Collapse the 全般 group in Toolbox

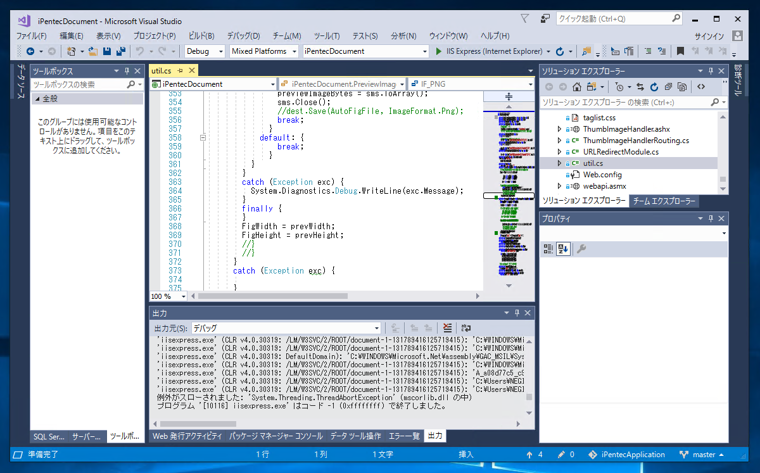37,99
